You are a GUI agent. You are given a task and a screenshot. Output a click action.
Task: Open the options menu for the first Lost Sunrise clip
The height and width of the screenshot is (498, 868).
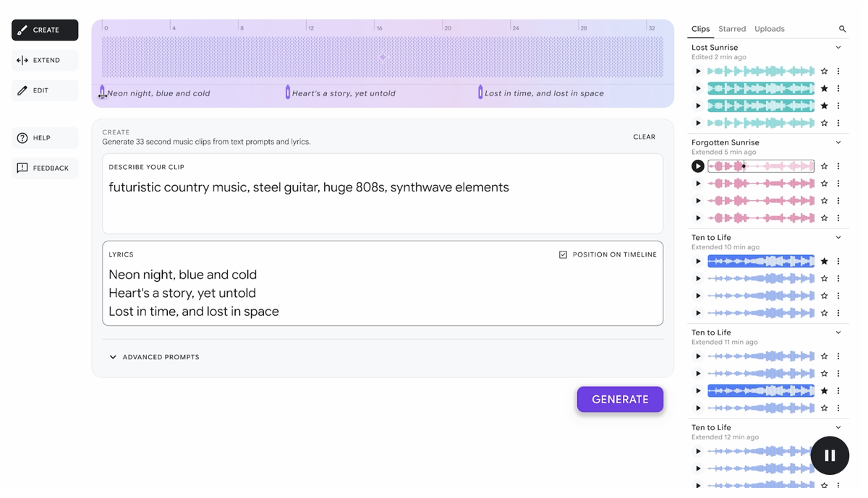(x=838, y=71)
